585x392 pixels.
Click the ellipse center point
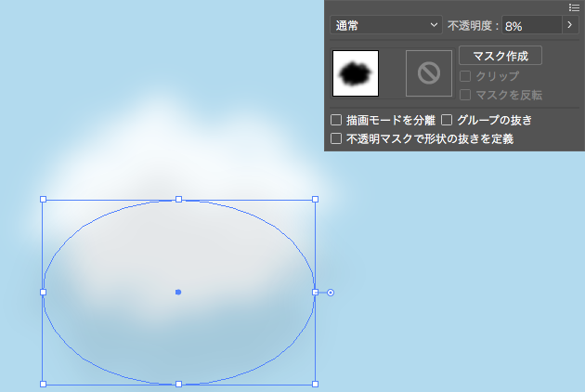[x=178, y=292]
